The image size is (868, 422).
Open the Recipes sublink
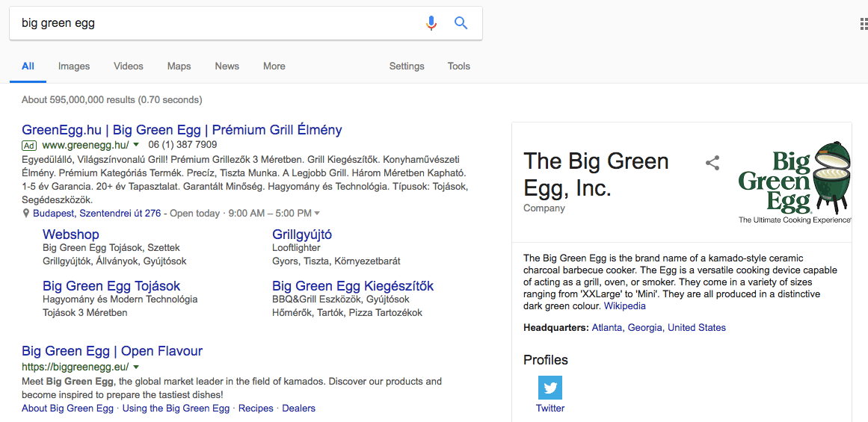coord(256,409)
